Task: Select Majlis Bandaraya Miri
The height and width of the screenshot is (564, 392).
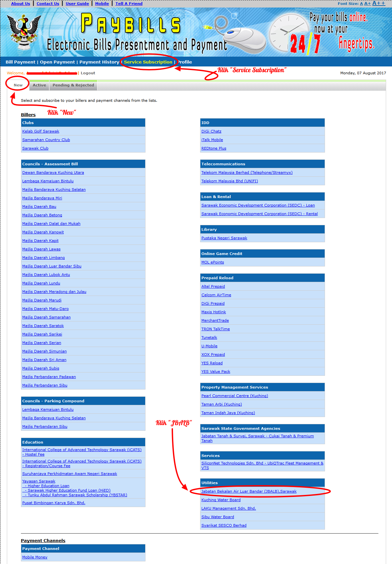Action: pos(42,198)
